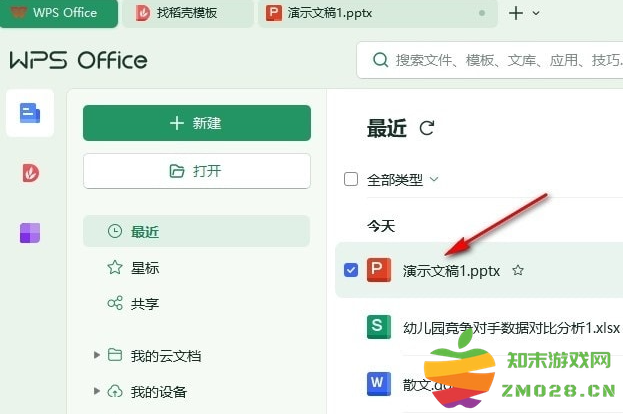Click the documents icon in left sidebar

click(x=30, y=114)
